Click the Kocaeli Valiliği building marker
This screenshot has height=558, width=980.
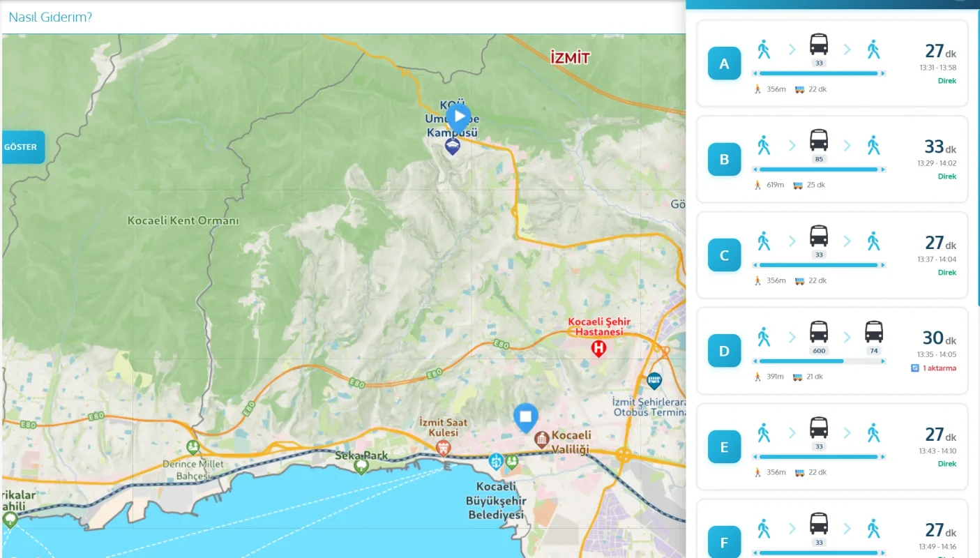coord(541,439)
